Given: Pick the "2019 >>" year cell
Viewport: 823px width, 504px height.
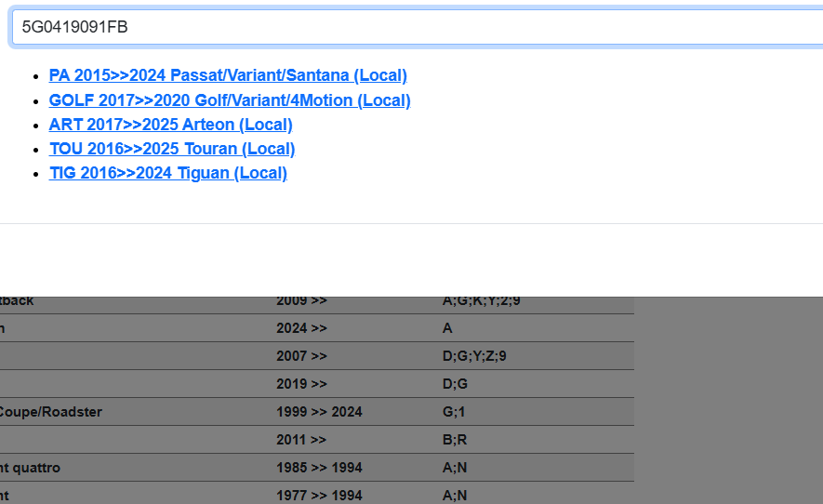Looking at the screenshot, I should (x=301, y=384).
